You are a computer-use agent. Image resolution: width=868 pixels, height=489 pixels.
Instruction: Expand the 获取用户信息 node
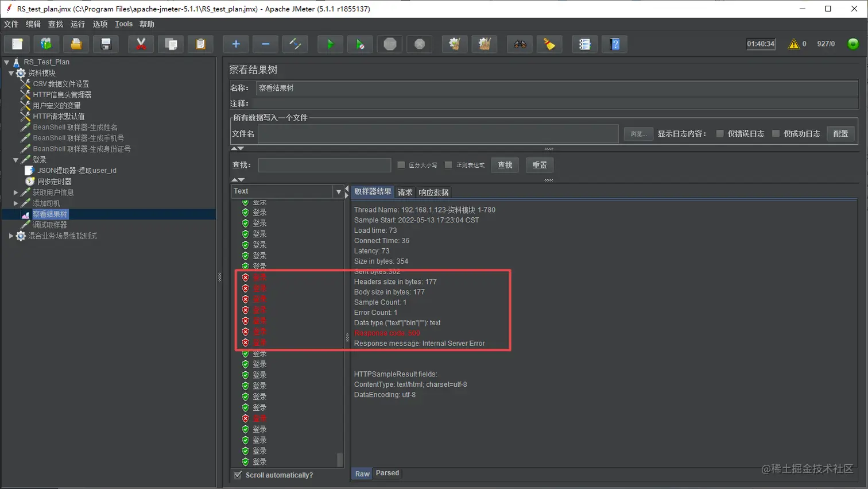click(x=16, y=192)
